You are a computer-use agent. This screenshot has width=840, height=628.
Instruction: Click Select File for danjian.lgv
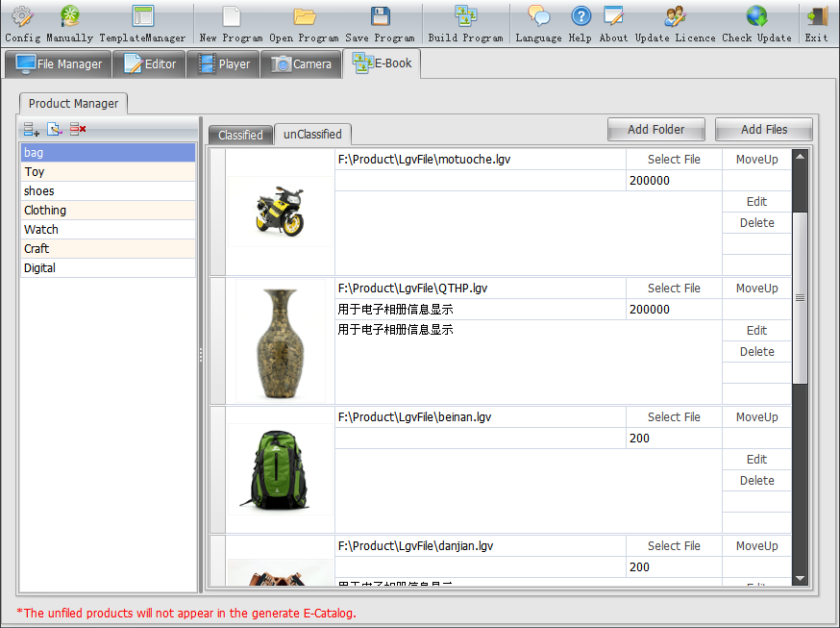[674, 546]
